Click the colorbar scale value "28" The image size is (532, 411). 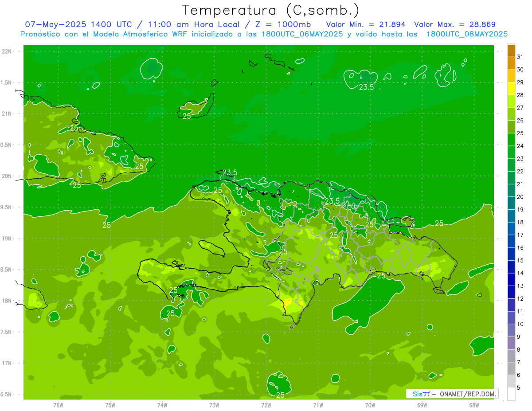[520, 94]
